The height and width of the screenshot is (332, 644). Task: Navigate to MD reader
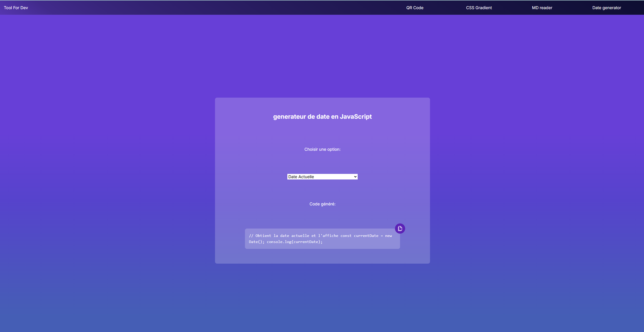(x=542, y=8)
